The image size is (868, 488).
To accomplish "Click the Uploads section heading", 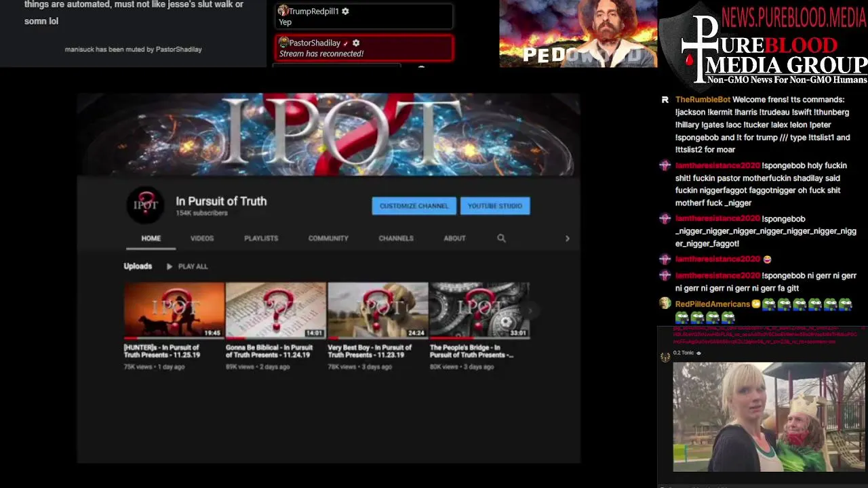I will point(138,266).
